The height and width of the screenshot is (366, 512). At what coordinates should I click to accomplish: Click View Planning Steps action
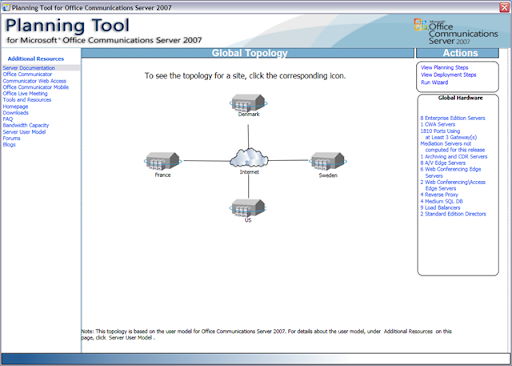click(444, 68)
